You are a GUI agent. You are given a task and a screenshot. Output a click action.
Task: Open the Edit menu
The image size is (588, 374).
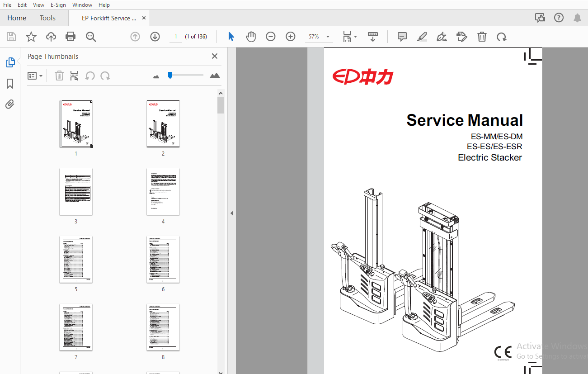22,5
